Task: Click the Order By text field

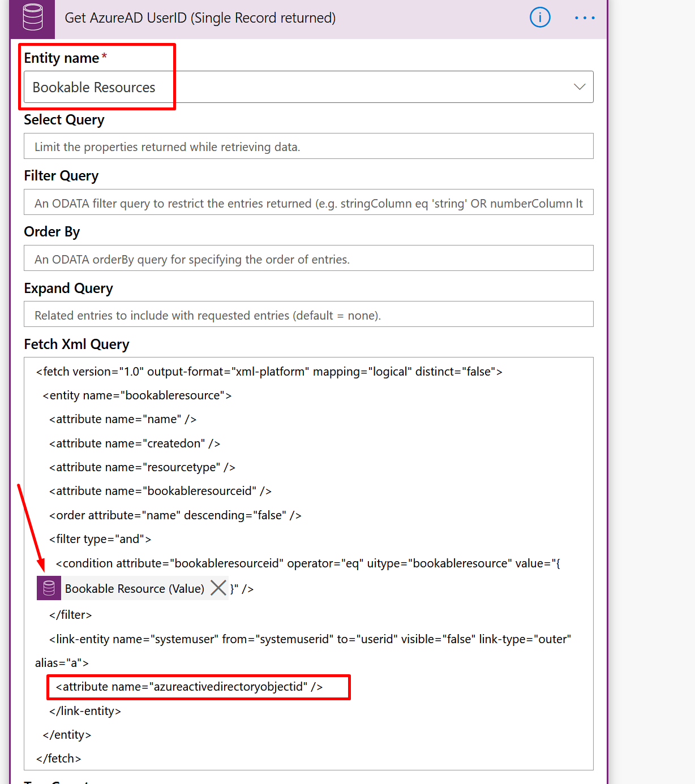Action: 308,259
